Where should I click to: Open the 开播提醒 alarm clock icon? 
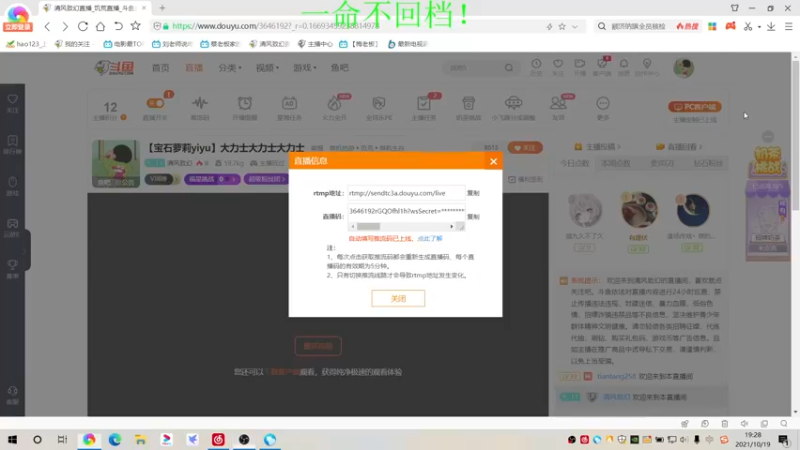tap(244, 104)
